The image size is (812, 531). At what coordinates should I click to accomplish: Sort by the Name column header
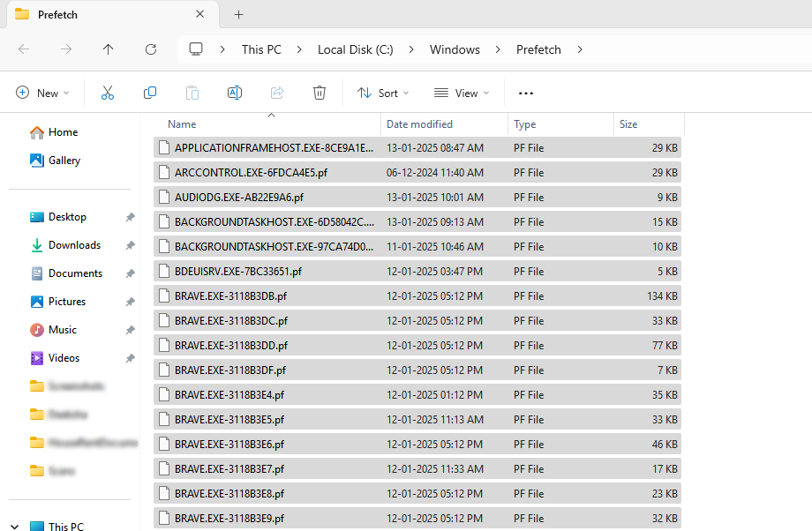[x=267, y=124]
